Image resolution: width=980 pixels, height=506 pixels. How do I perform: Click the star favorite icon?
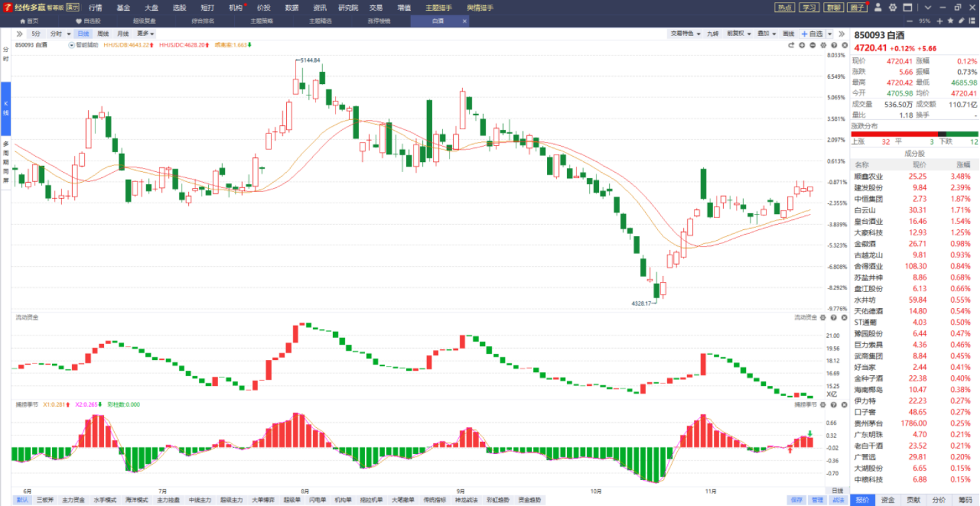pyautogui.click(x=951, y=21)
